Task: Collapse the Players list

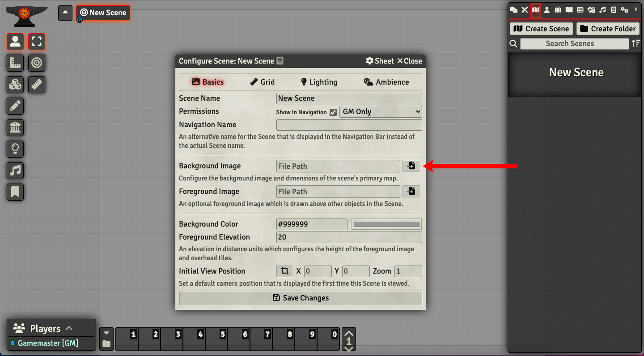Action: (69, 328)
